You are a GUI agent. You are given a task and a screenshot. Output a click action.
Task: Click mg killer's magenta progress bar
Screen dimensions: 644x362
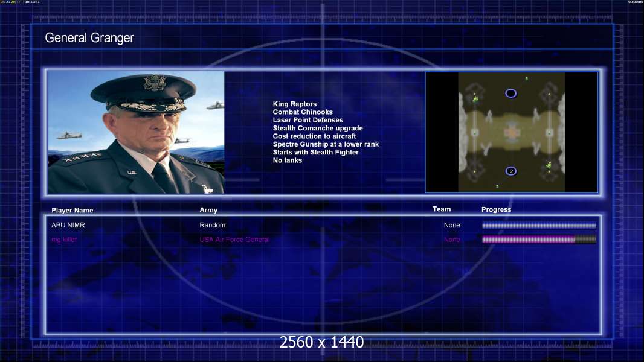coord(539,240)
